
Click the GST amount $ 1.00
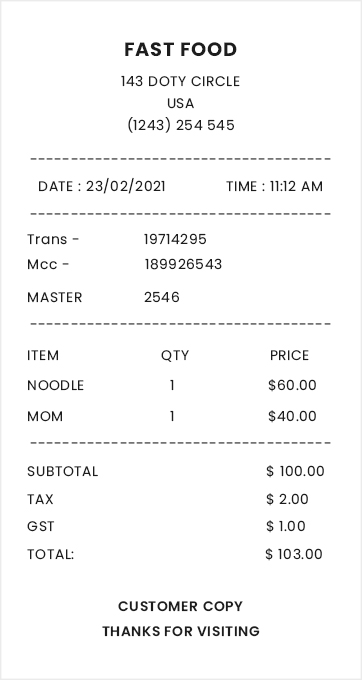point(286,526)
